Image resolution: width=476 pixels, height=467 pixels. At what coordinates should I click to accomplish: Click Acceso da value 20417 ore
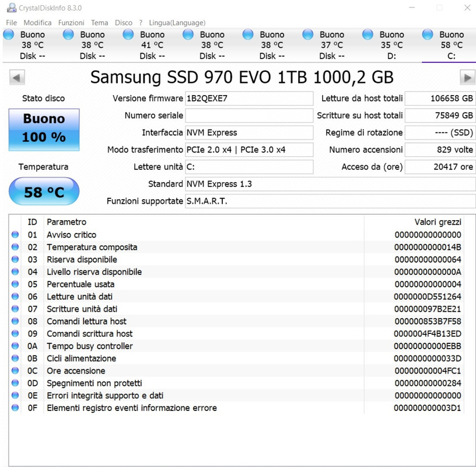click(440, 167)
